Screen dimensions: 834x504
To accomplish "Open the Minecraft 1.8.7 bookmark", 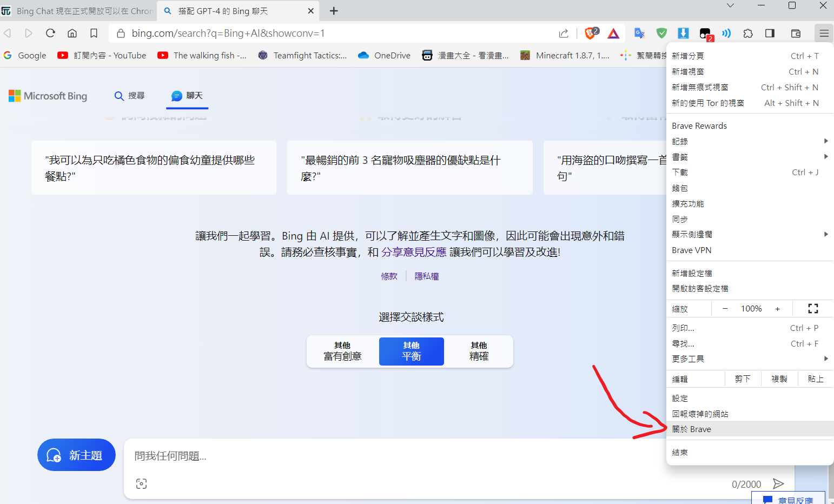I will pos(565,55).
